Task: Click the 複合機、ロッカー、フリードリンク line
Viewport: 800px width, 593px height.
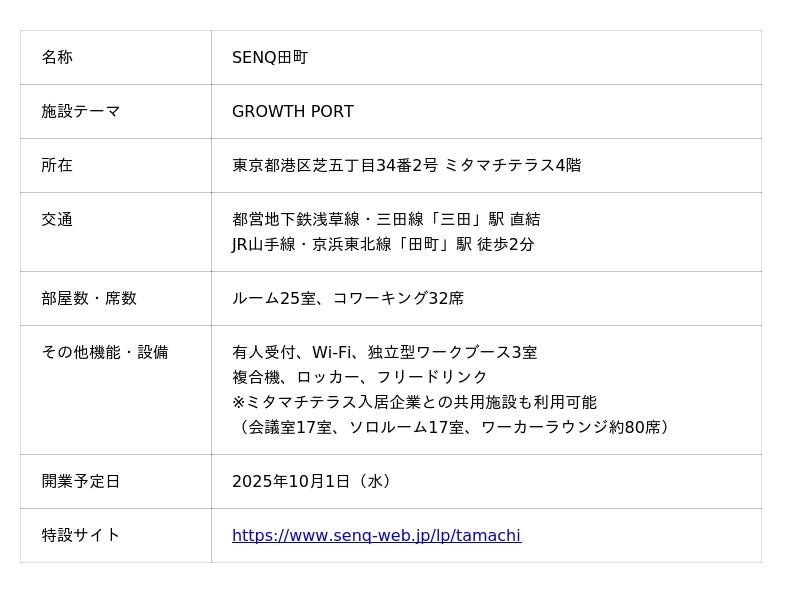Action: [x=360, y=377]
